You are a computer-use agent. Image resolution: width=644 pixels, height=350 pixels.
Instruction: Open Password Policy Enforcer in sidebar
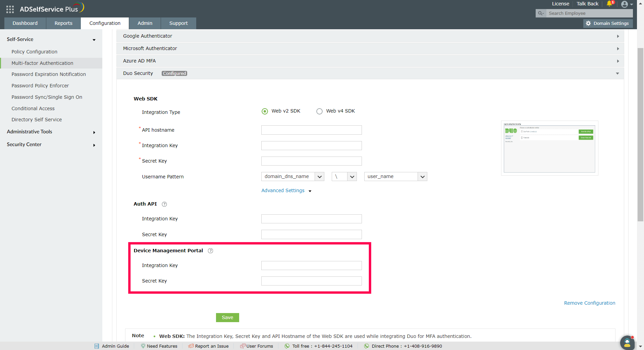coord(40,86)
